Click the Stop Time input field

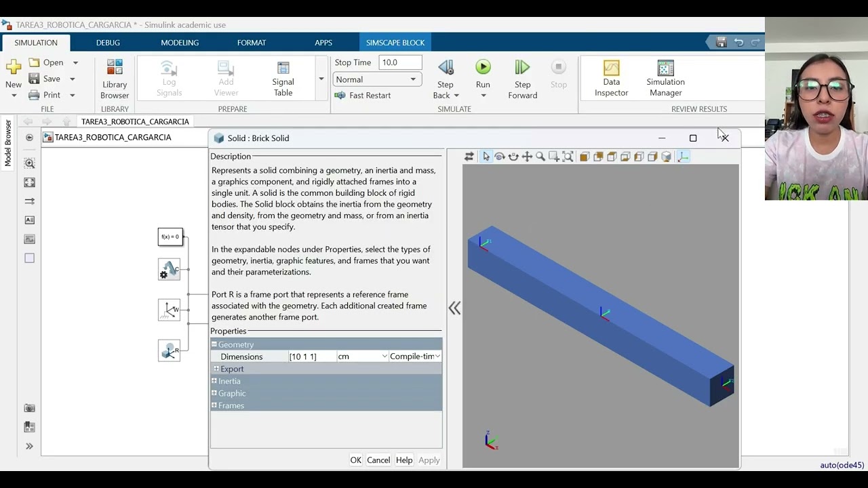click(400, 62)
